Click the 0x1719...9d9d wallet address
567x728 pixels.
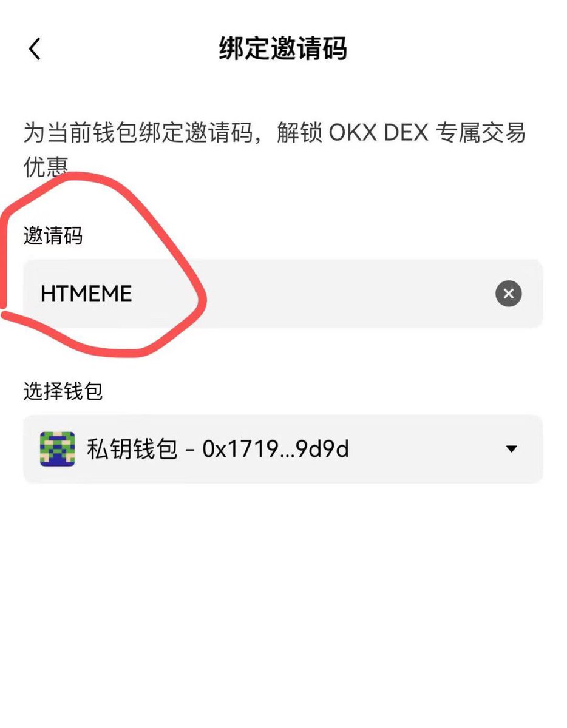point(276,449)
